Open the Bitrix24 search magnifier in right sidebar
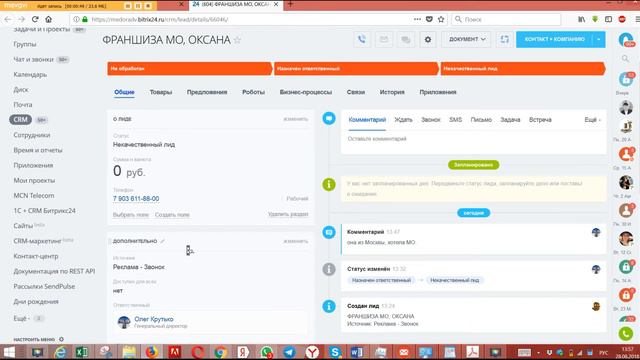The width and height of the screenshot is (640, 360). (x=625, y=59)
